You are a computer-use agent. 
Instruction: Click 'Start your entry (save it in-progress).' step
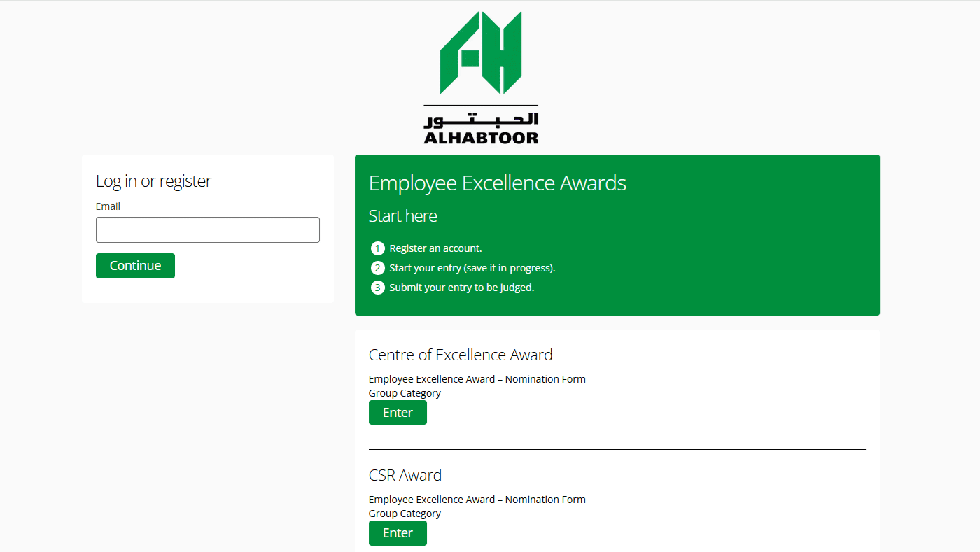click(472, 268)
